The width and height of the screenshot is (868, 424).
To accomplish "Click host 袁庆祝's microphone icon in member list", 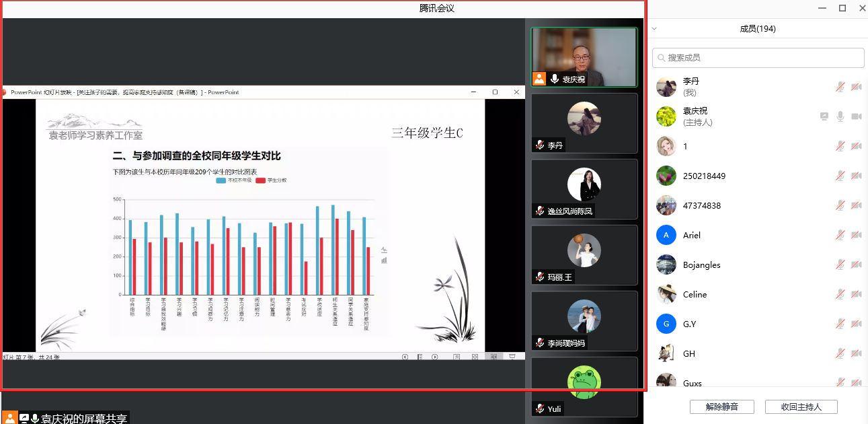I will (840, 116).
